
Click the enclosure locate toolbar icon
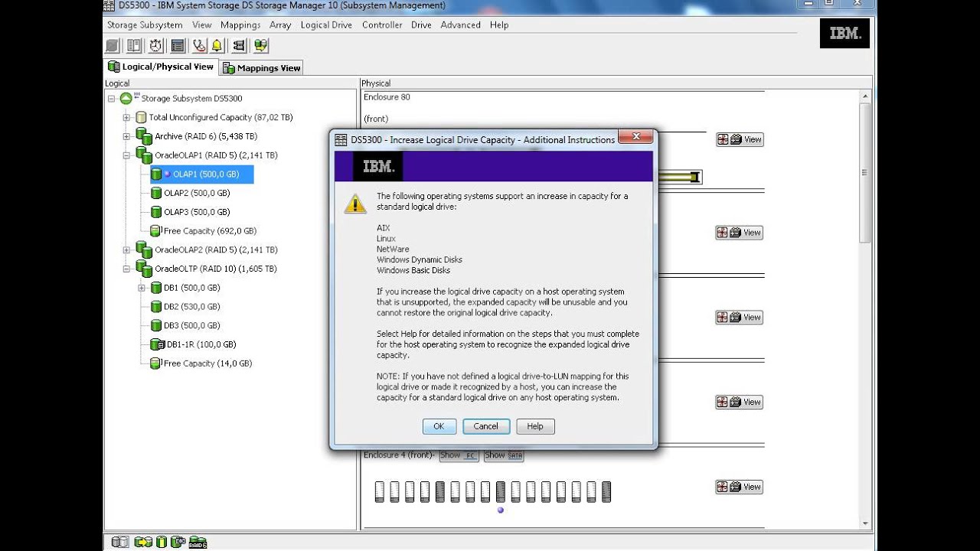(239, 46)
